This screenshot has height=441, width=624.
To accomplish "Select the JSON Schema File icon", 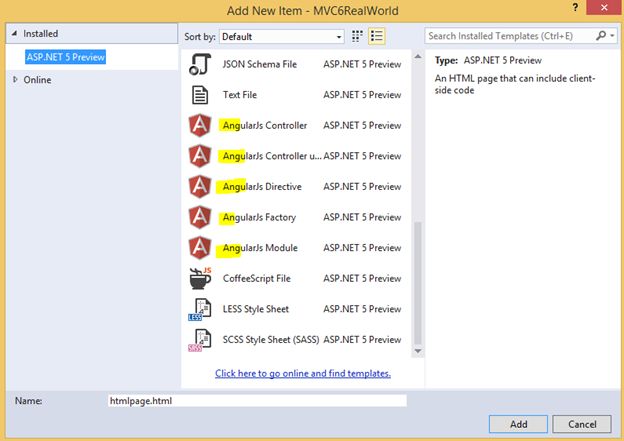I will tap(200, 64).
